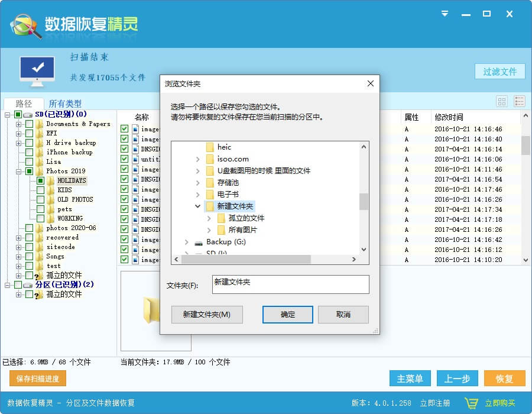The width and height of the screenshot is (532, 414).
Task: Toggle the checkbox for Documents & Papers
Action: click(x=30, y=124)
